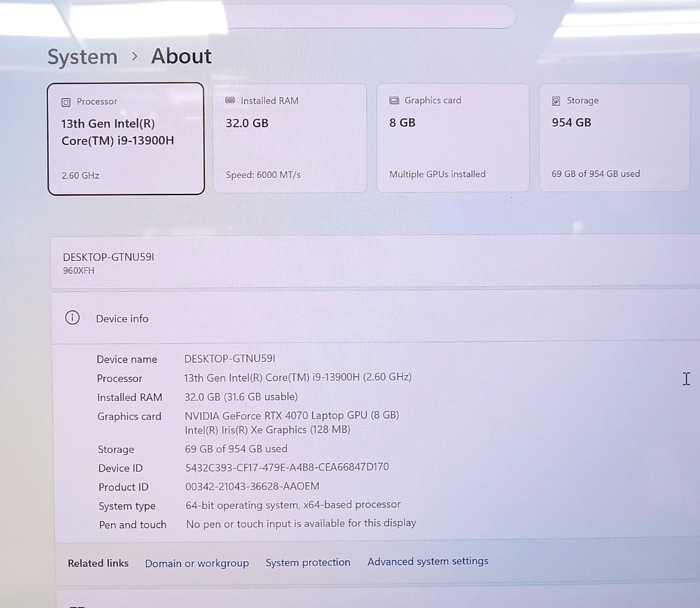Click the search box at top
Viewport: 700px width, 608px height.
pos(370,16)
